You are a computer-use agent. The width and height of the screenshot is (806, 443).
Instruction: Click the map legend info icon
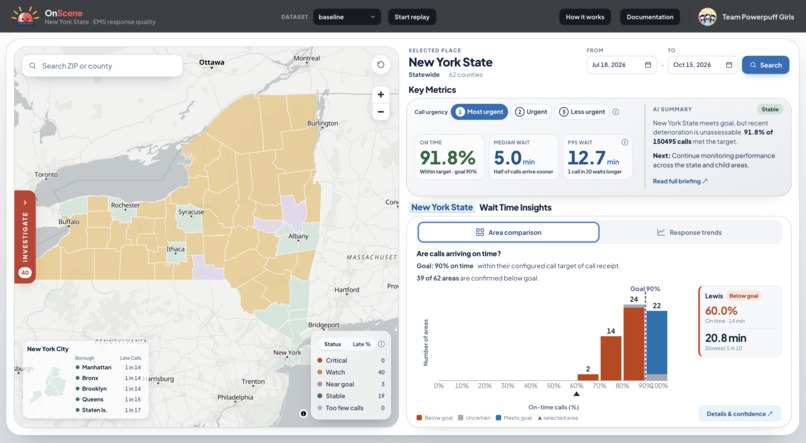(381, 344)
